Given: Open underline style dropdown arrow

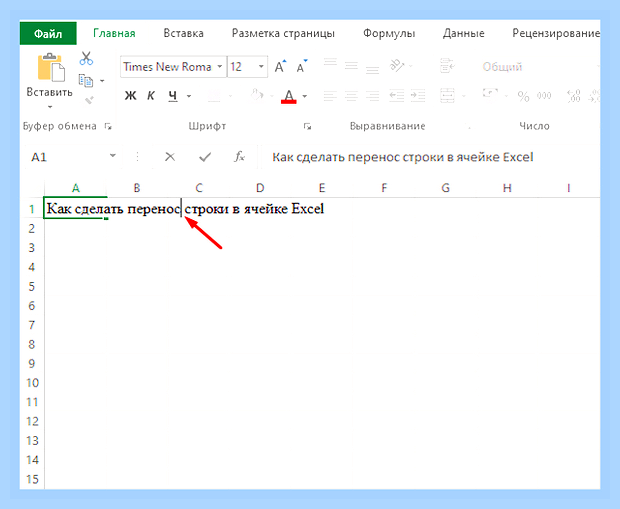Looking at the screenshot, I should (x=189, y=96).
